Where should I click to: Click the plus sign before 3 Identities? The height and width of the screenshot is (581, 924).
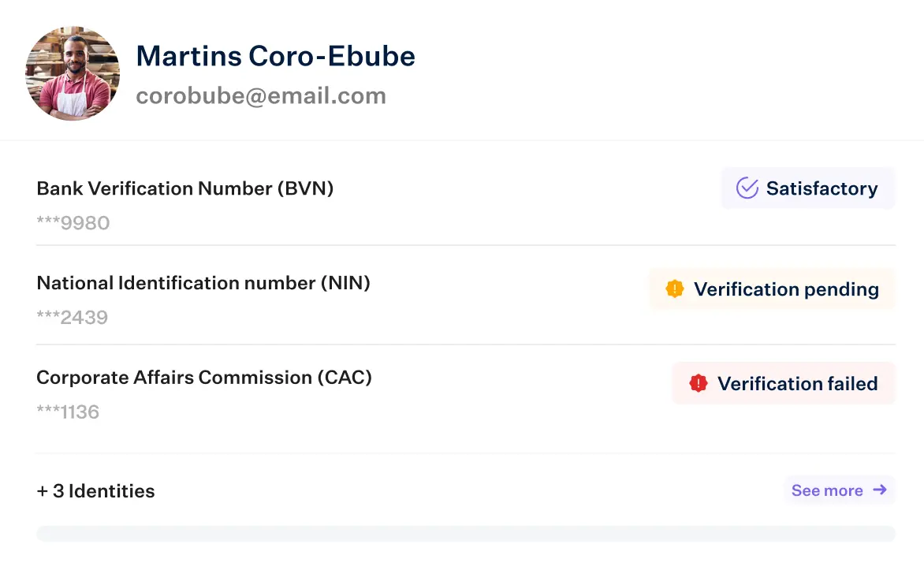pyautogui.click(x=43, y=491)
